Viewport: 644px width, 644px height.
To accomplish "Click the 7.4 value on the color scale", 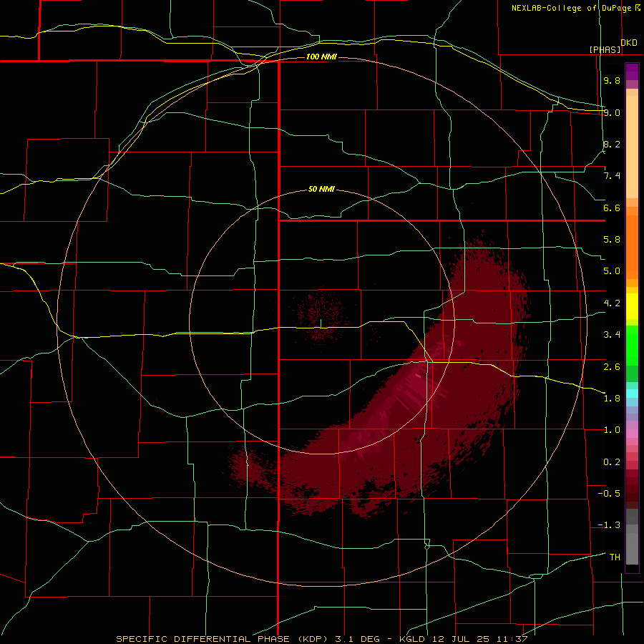I will [x=612, y=176].
